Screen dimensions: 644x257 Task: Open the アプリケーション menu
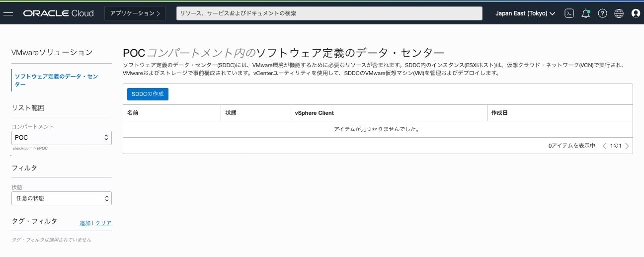point(135,13)
